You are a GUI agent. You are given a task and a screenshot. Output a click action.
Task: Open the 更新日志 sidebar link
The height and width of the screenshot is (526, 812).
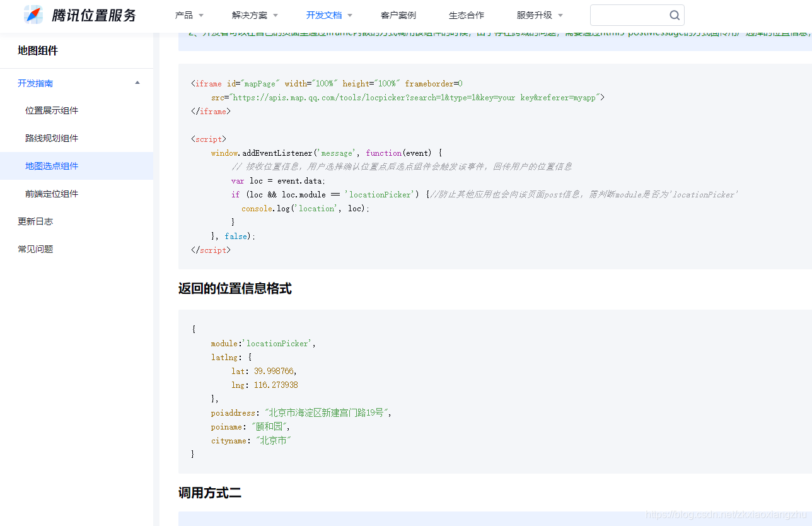click(x=35, y=222)
